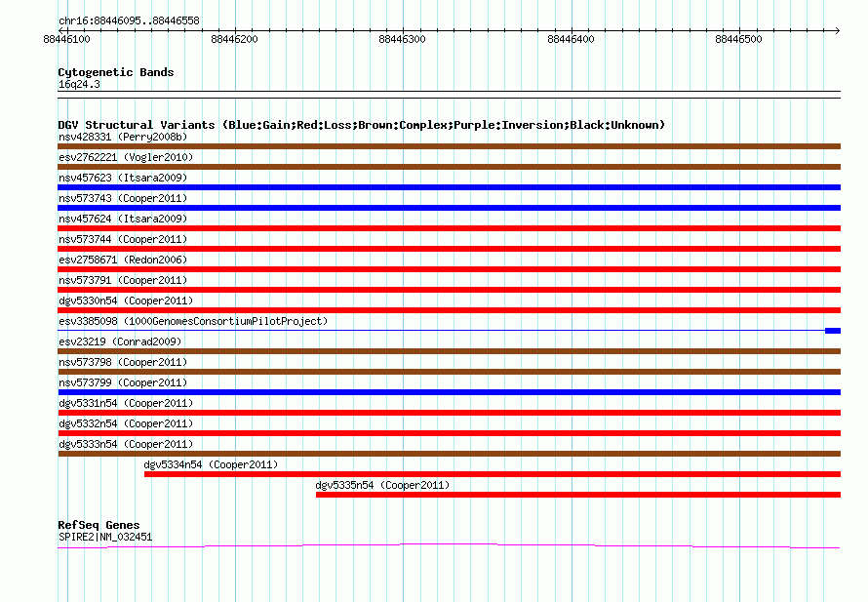Select the 16q24.3 cytogenetic band label
Image resolution: width=868 pixels, height=602 pixels.
click(x=79, y=84)
